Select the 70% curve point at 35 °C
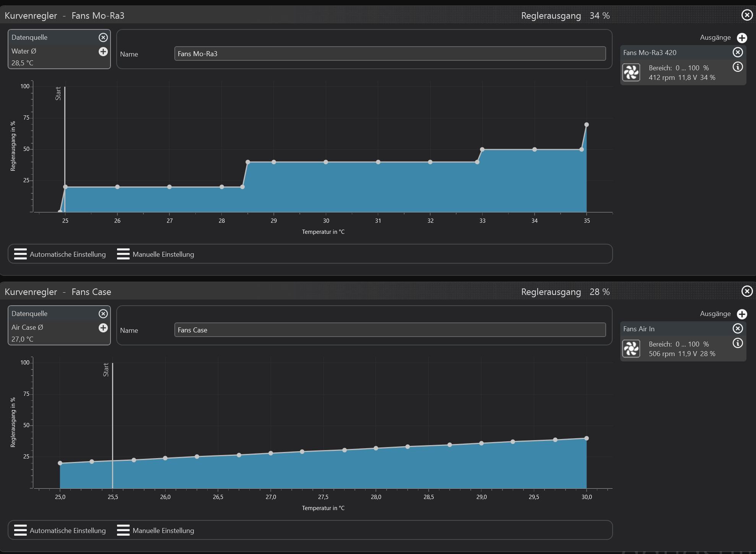This screenshot has width=756, height=554. (587, 125)
